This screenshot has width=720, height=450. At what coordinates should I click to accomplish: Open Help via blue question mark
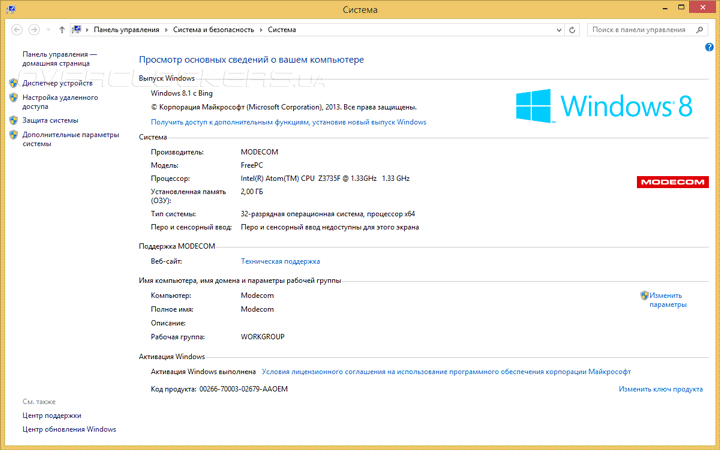tap(709, 47)
